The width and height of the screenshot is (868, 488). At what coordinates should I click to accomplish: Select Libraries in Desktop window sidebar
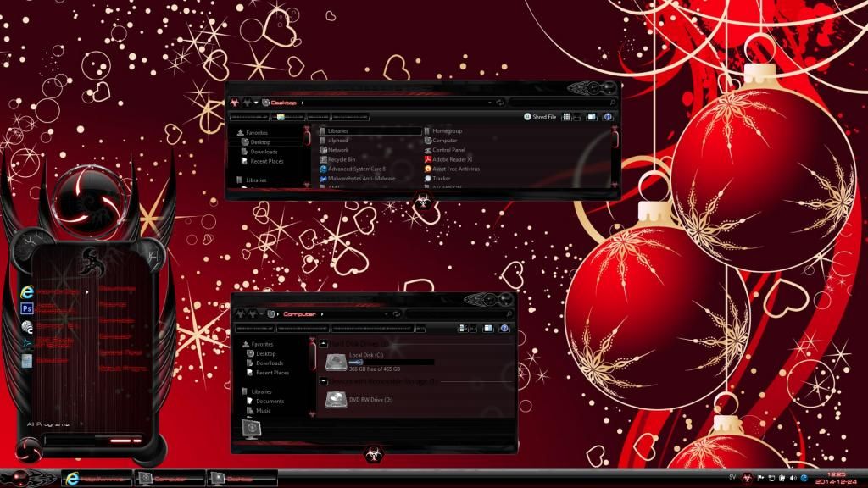click(x=252, y=180)
